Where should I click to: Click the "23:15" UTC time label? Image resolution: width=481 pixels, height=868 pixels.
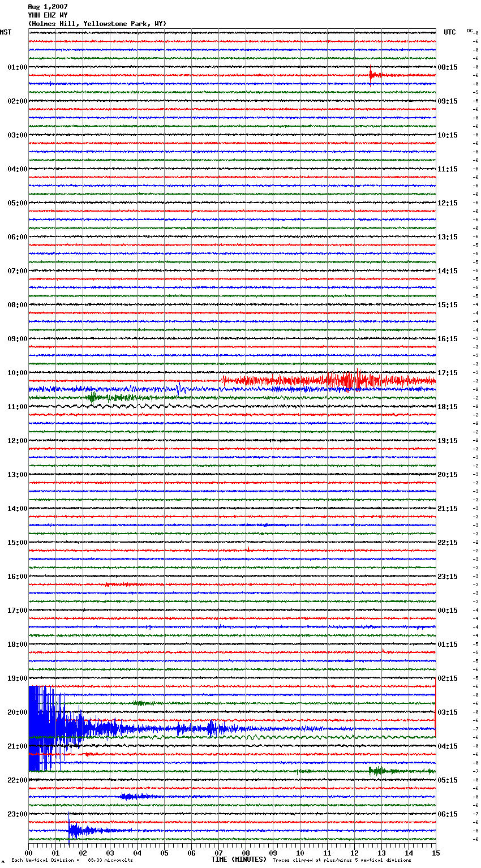coord(448,577)
